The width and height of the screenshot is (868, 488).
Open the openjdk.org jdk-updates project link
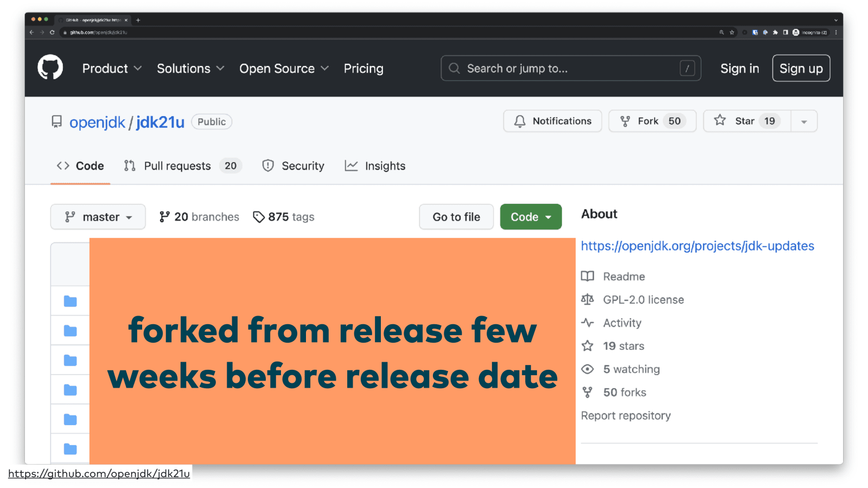pos(697,246)
